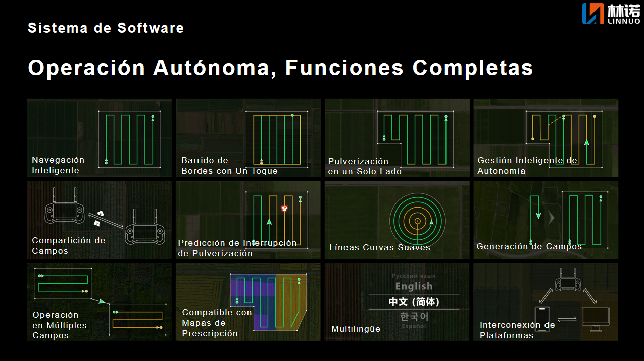
Task: Select the English language option
Action: pos(414,286)
